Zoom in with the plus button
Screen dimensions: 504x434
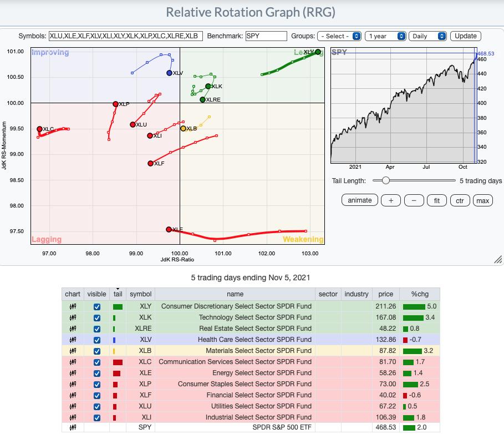[391, 200]
